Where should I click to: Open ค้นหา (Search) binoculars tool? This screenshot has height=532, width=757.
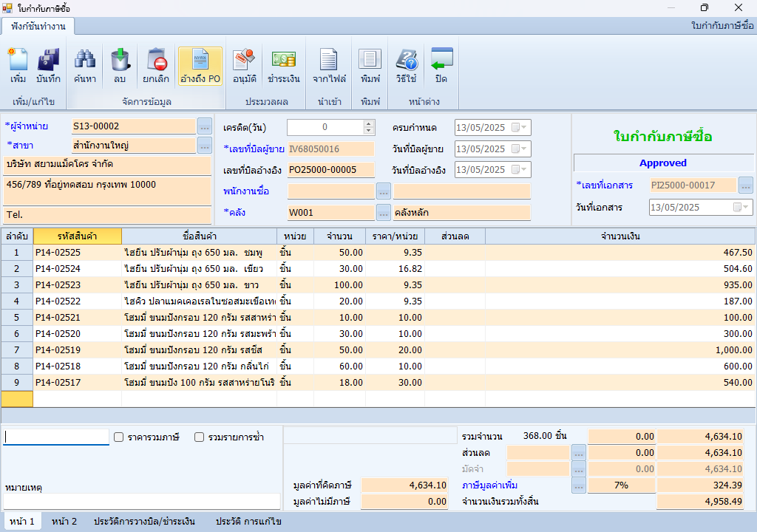(85, 66)
